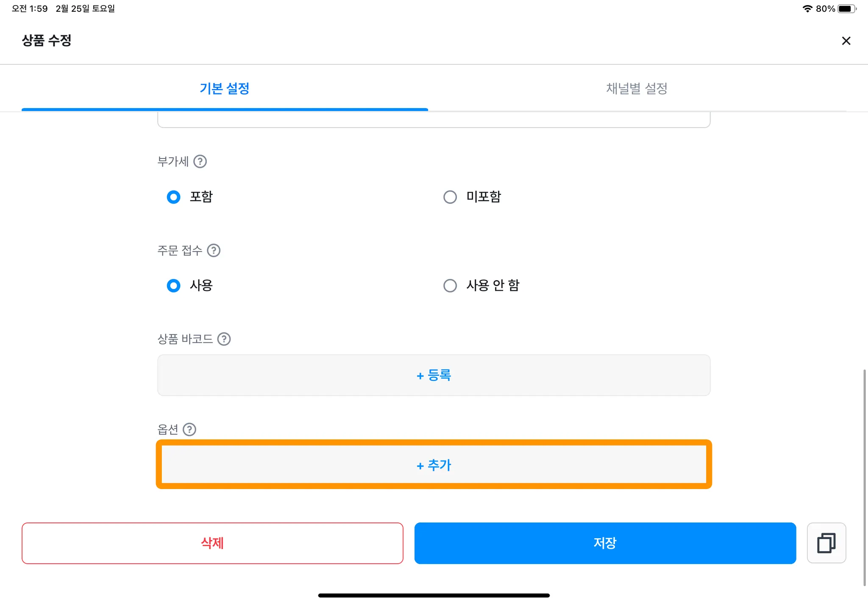
Task: Switch to the 채널별 설정 tab
Action: (x=637, y=89)
